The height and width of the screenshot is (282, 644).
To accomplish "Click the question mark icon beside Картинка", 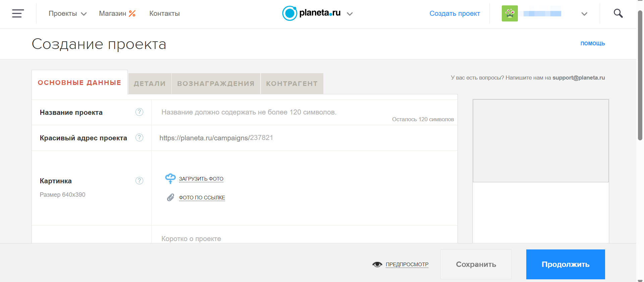I will pos(139,181).
